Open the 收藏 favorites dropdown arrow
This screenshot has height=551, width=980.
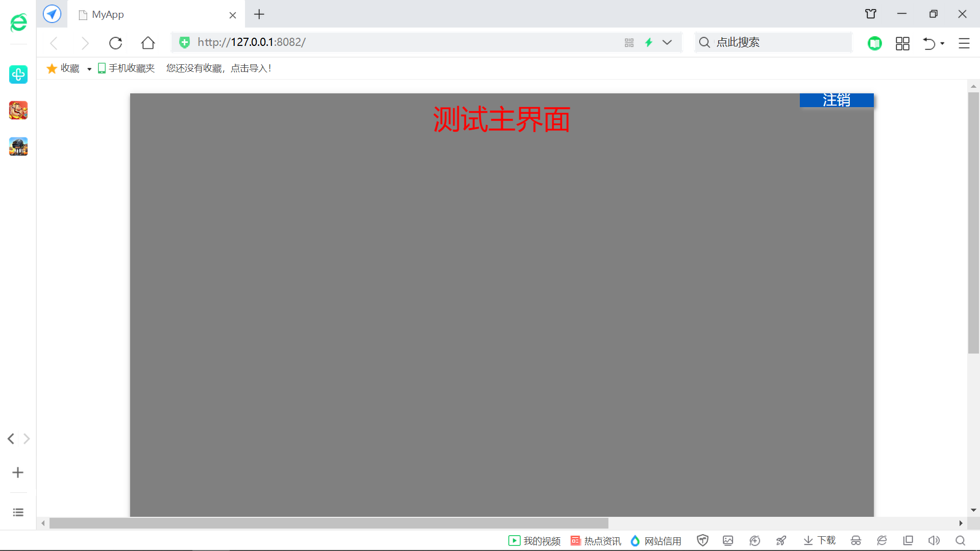tap(89, 68)
